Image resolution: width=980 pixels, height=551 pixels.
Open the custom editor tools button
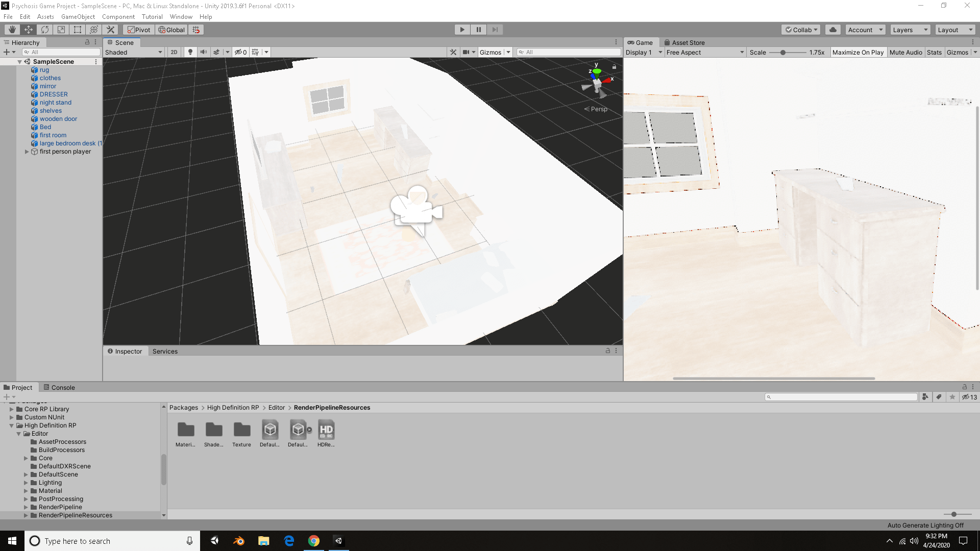(110, 30)
